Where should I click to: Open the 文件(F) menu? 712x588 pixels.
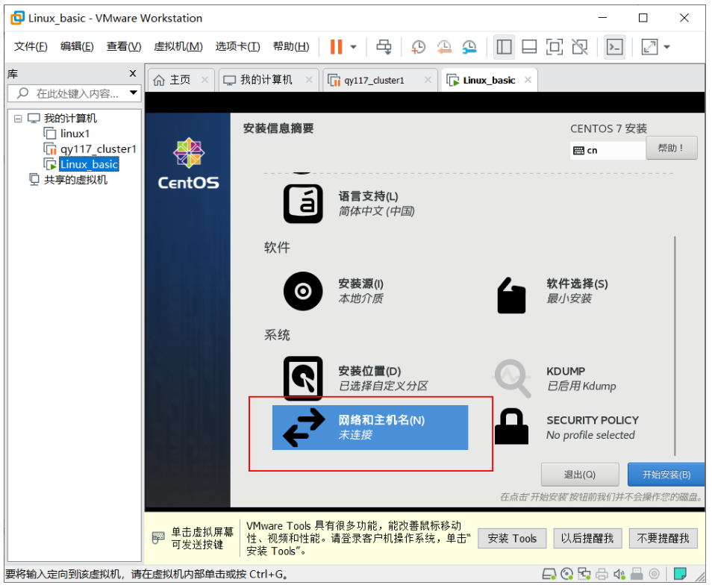point(31,46)
